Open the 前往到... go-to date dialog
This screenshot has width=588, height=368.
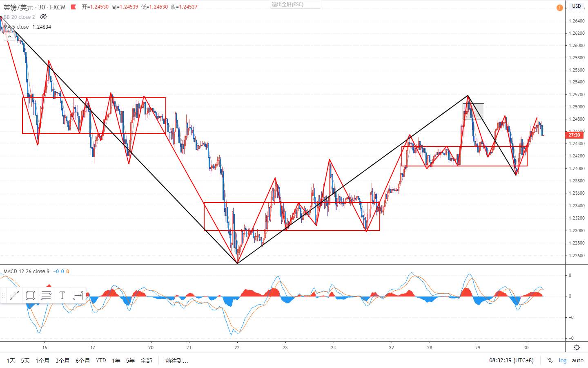[177, 360]
